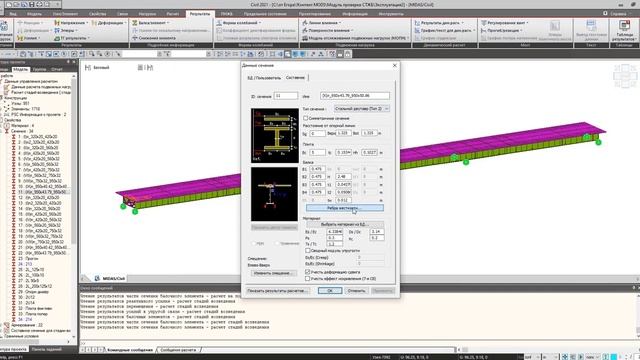
Task: Open the Панель заданий tab at bottom
Action: (46, 349)
